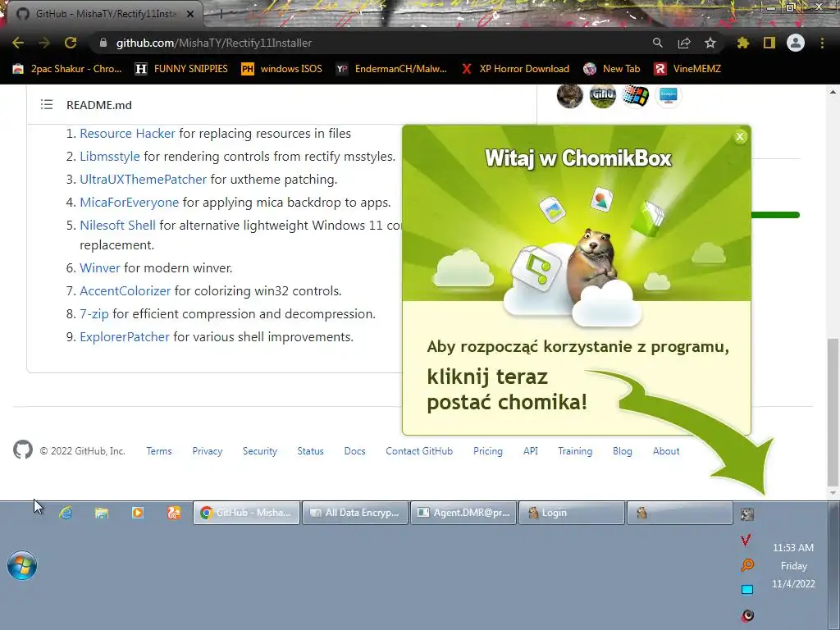Open Terms footer link
Screen dimensions: 840x630
pyautogui.click(x=159, y=451)
